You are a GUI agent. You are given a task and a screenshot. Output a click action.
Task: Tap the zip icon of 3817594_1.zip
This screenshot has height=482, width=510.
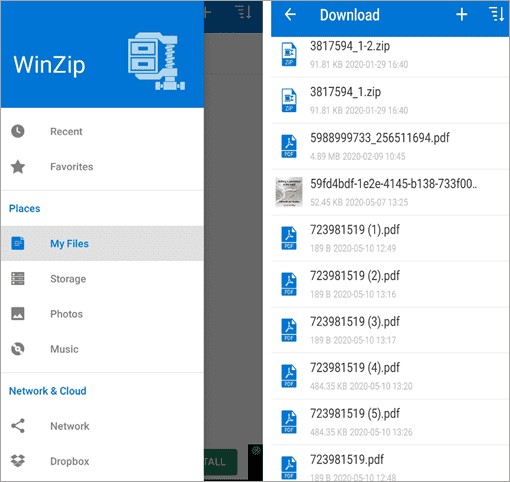coord(289,100)
